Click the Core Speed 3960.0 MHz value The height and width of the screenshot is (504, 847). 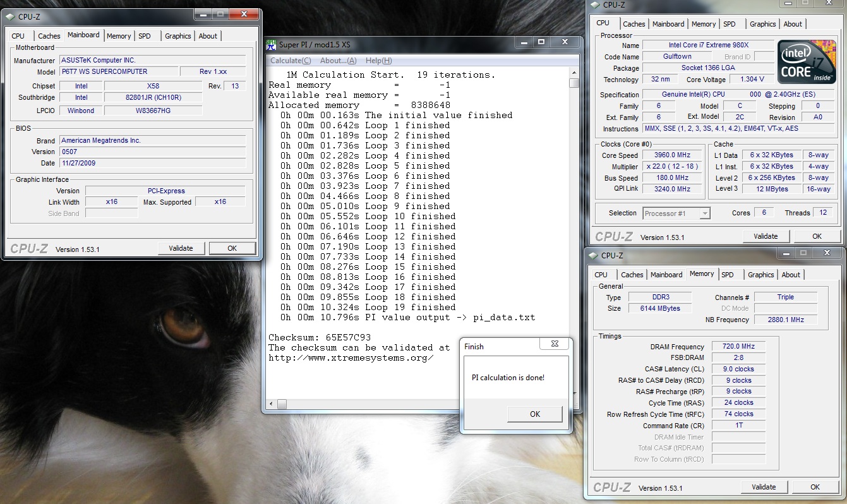[x=673, y=155]
